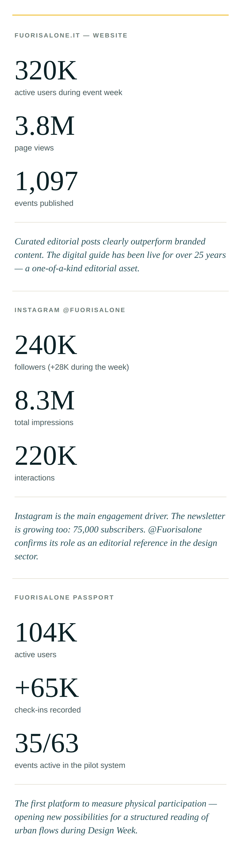Click the FUORISALONE.IT — WEBSITE heading

[71, 35]
